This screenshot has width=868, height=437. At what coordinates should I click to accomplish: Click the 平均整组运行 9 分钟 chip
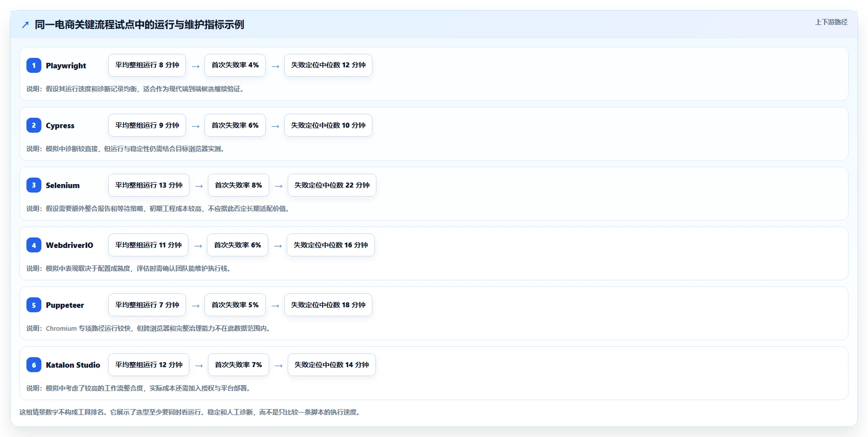click(147, 125)
